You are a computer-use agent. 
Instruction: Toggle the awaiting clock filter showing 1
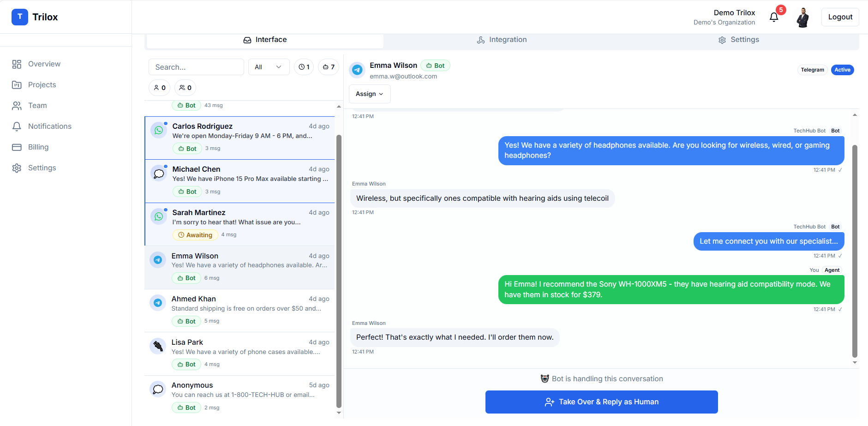(x=304, y=67)
